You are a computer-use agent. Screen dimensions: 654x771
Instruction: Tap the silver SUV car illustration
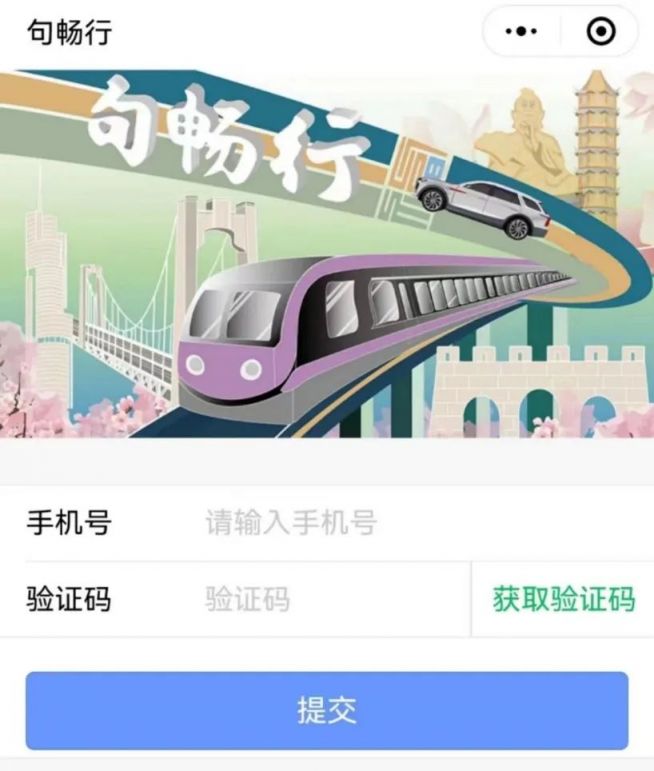coord(482,208)
